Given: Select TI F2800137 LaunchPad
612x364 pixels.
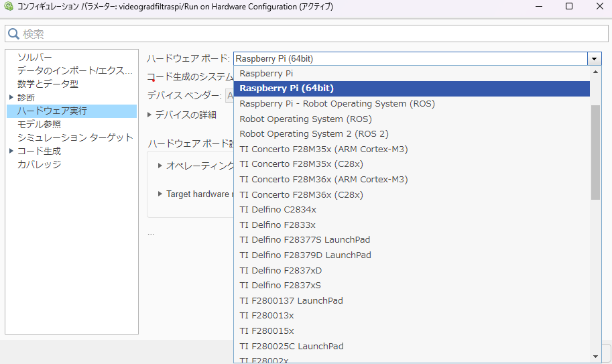Looking at the screenshot, I should pyautogui.click(x=412, y=301).
